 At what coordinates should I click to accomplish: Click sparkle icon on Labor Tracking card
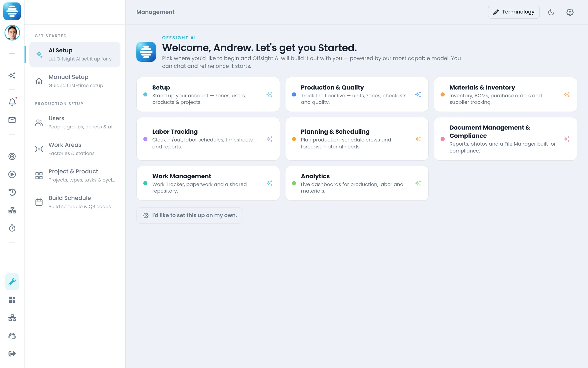(269, 139)
